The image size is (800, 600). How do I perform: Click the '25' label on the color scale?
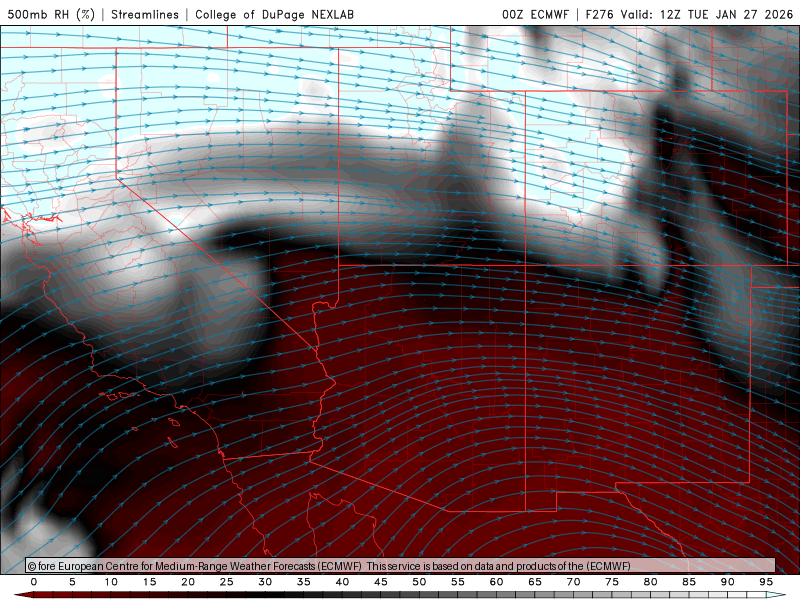(227, 582)
